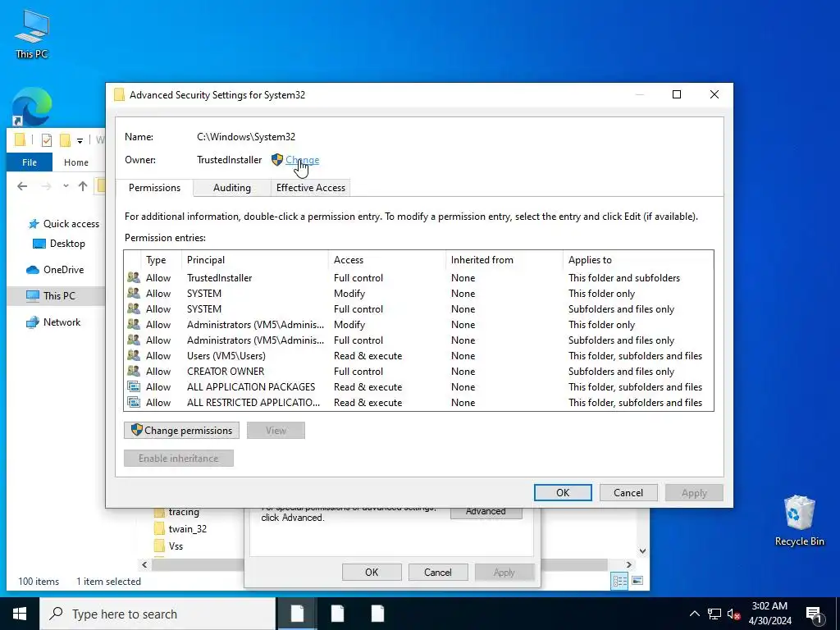The width and height of the screenshot is (840, 630).
Task: Click the Up arrow in Explorer
Action: pyautogui.click(x=83, y=186)
